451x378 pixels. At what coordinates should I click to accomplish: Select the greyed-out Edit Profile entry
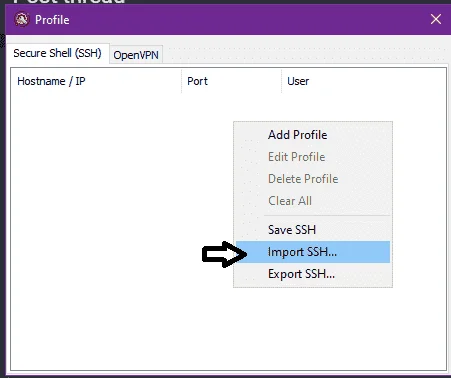coord(313,157)
